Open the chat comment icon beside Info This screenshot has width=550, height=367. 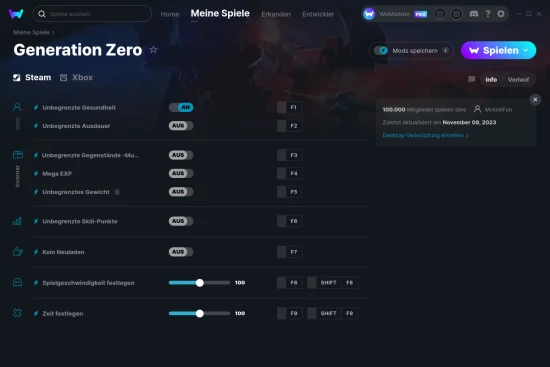[x=471, y=79]
